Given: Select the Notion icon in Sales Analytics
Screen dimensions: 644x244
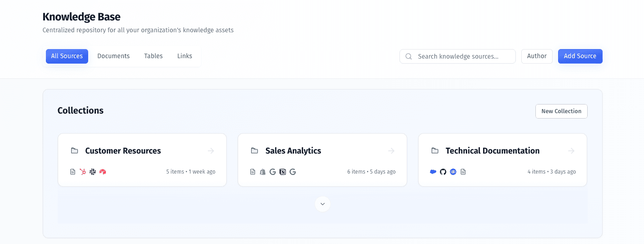Looking at the screenshot, I should coord(283,172).
